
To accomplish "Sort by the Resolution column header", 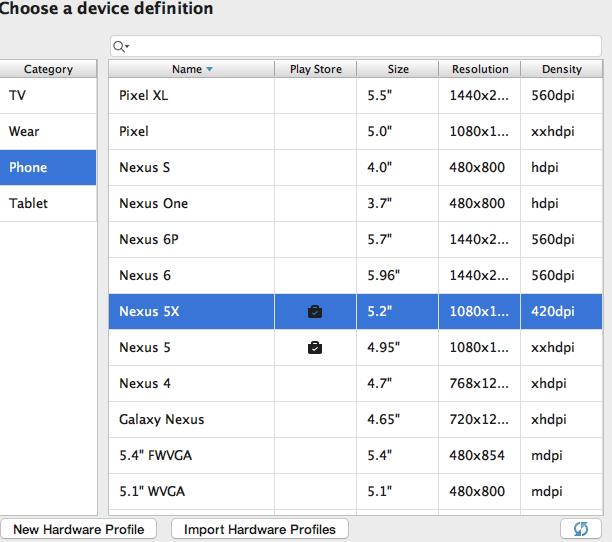I will pyautogui.click(x=480, y=69).
